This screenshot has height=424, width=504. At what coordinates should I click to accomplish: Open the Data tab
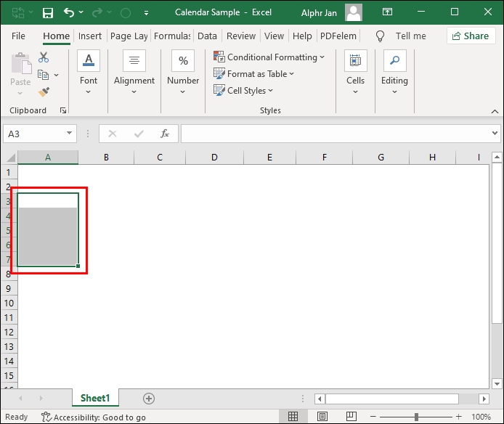[x=207, y=36]
